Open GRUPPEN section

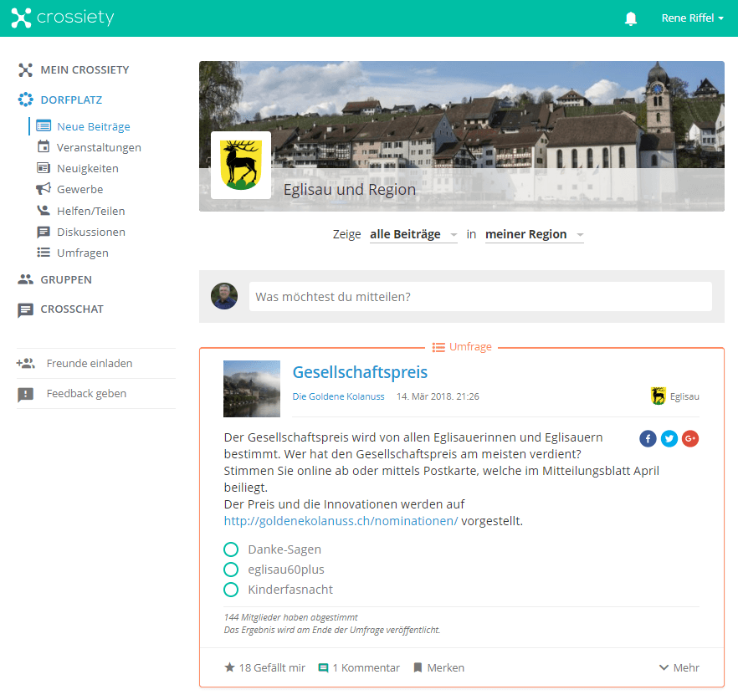click(66, 280)
